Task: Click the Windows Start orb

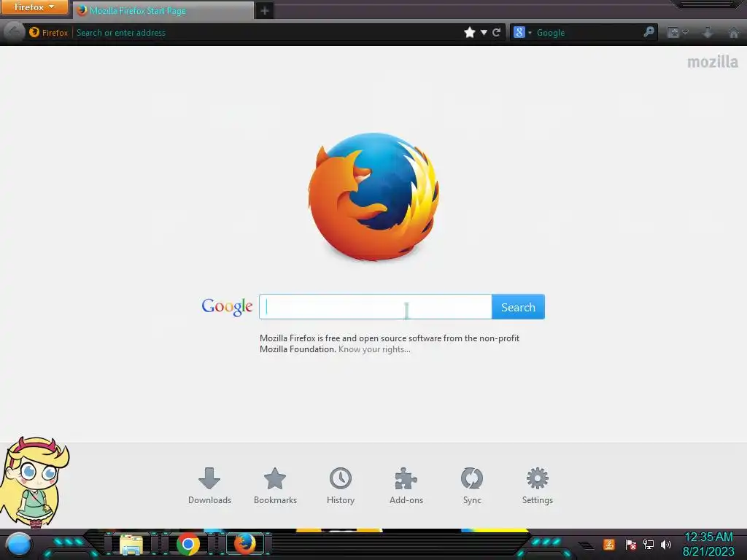Action: [19, 544]
